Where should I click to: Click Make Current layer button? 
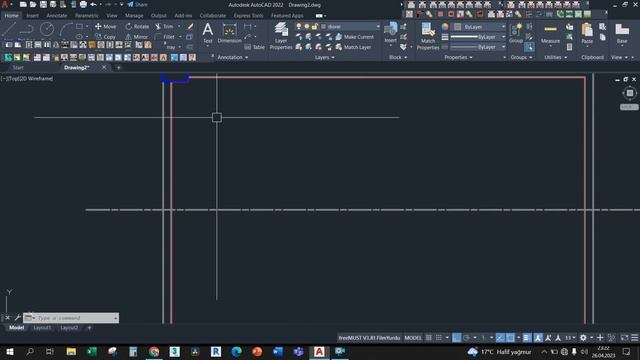[x=354, y=37]
